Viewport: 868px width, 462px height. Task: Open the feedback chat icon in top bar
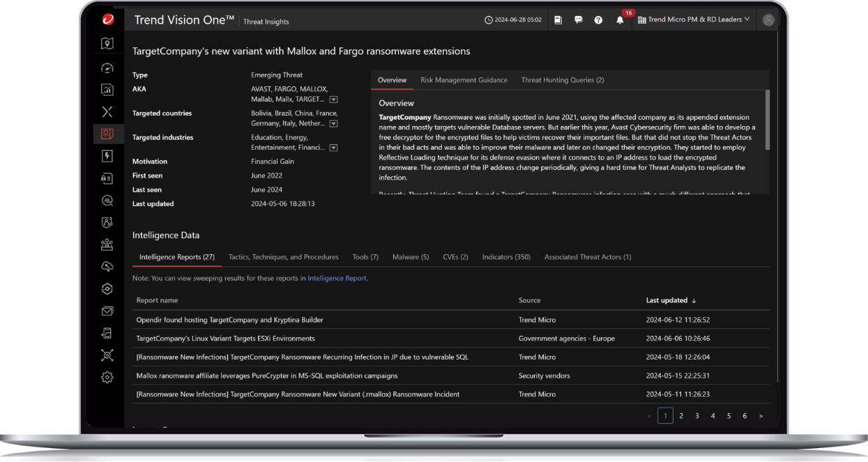click(578, 20)
